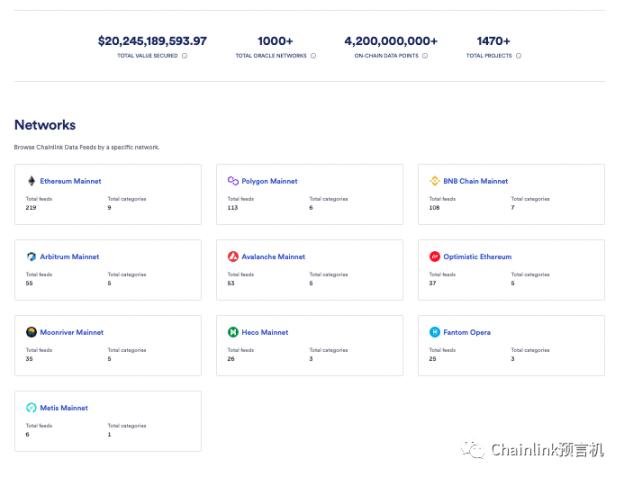Click the Arbitrum Mainnet logo icon

coord(31,257)
